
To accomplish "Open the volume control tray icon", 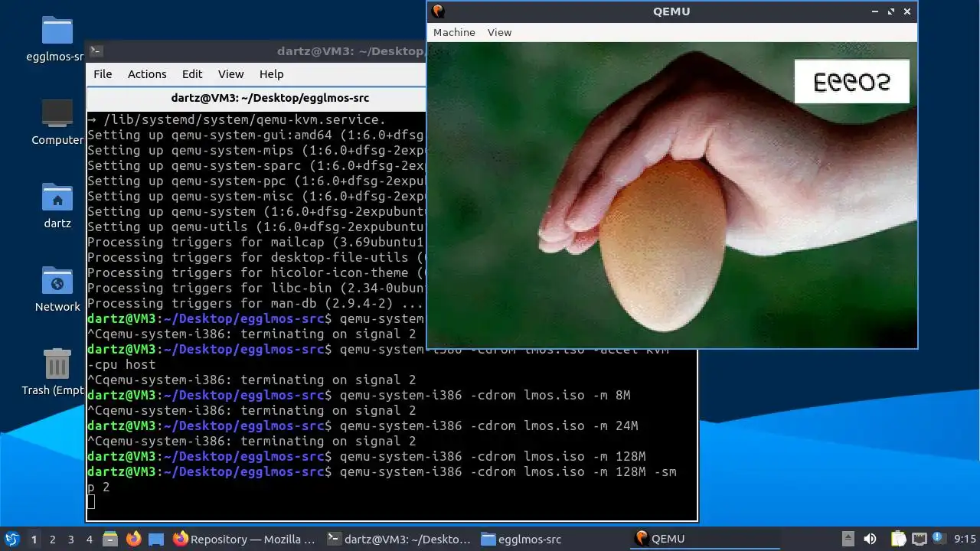I will tap(870, 540).
